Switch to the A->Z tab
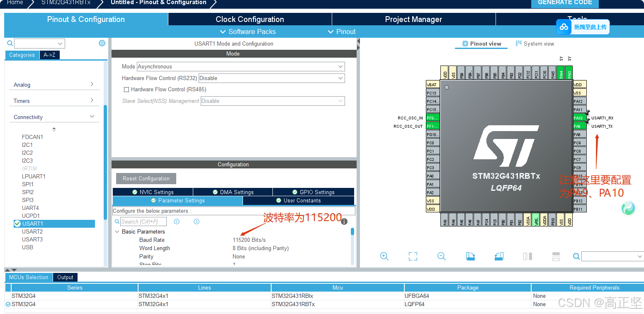Viewport: 644px width, 314px height. coord(50,55)
